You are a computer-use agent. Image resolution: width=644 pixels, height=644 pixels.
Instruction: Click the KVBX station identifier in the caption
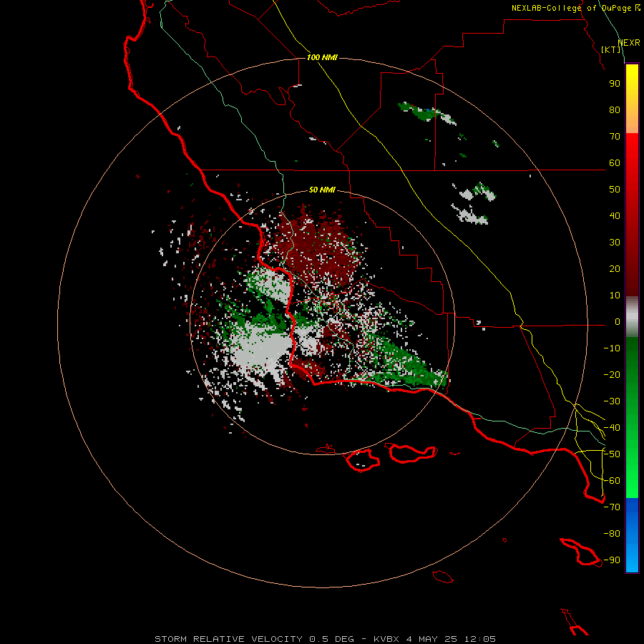tap(386, 639)
